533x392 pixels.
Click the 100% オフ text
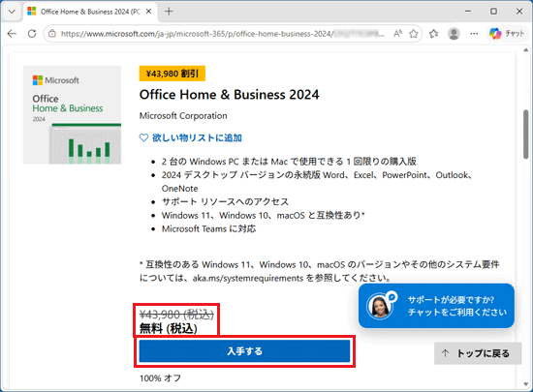[161, 378]
